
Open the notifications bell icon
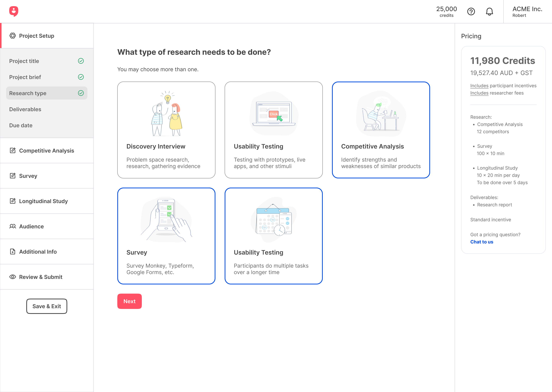tap(489, 12)
